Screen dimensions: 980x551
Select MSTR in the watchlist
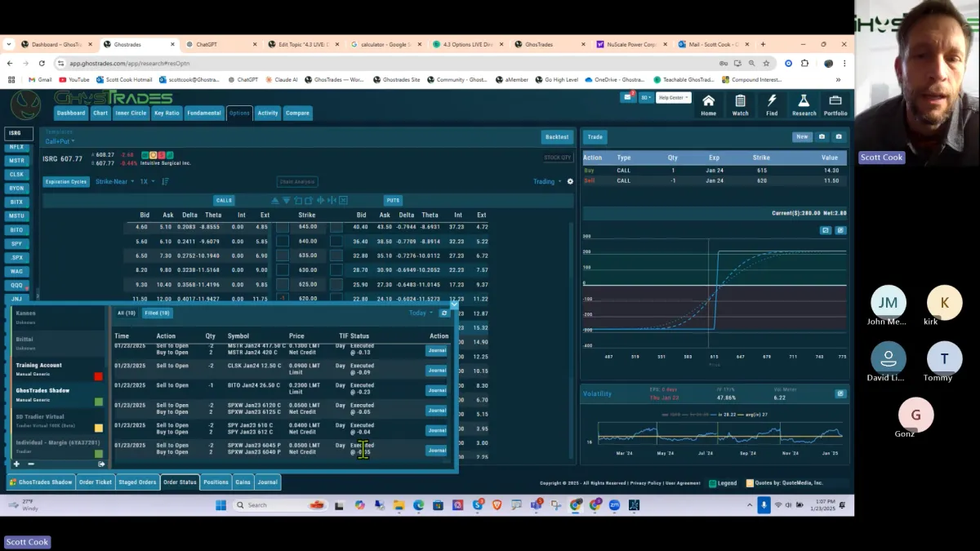click(16, 161)
